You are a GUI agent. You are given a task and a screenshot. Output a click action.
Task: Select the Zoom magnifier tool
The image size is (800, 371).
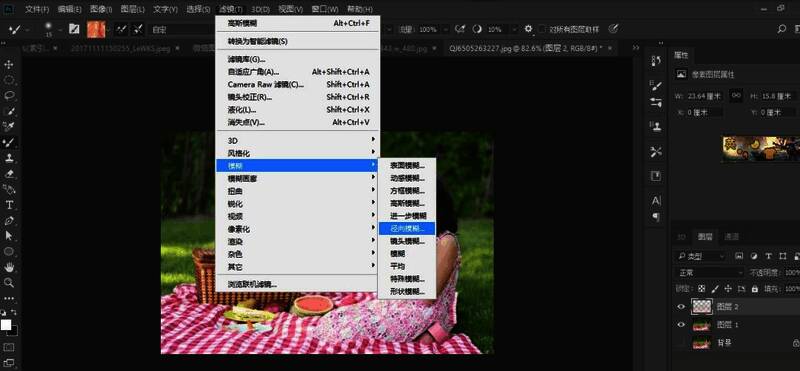(9, 283)
